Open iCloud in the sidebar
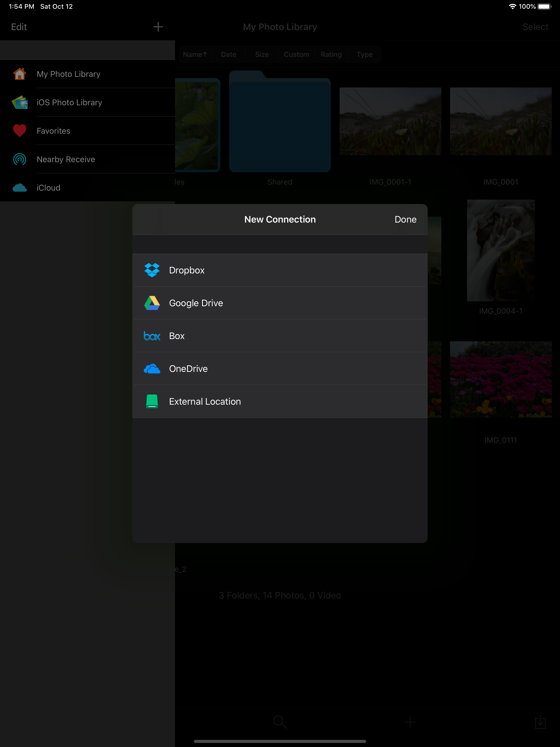The width and height of the screenshot is (560, 747). tap(48, 188)
